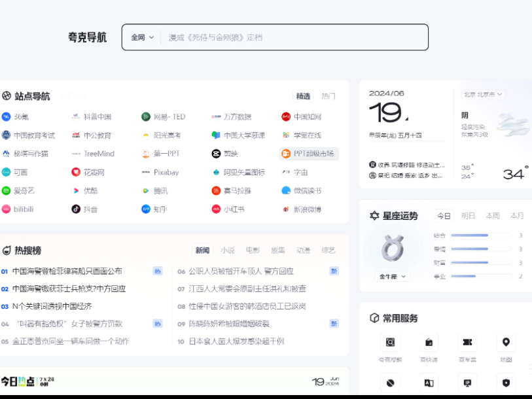Viewport: 532px width, 399px height.
Task: Open headline N个关键词透视中国经济
Action: coord(52,306)
